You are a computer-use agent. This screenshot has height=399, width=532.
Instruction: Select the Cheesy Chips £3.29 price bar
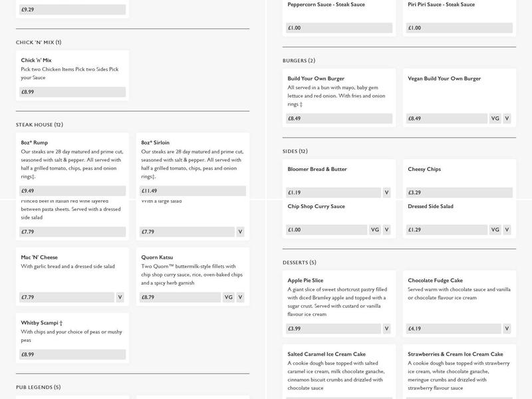[x=460, y=193]
